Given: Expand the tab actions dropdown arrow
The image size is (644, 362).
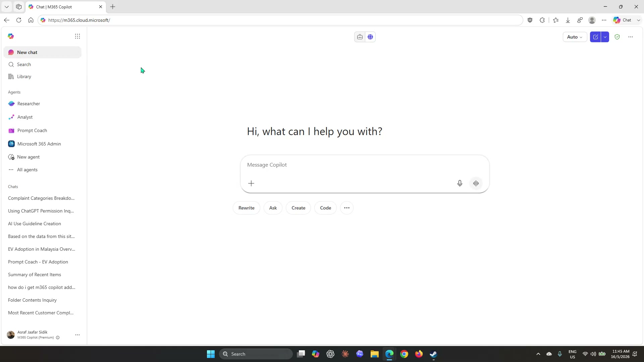Looking at the screenshot, I should coord(7,7).
